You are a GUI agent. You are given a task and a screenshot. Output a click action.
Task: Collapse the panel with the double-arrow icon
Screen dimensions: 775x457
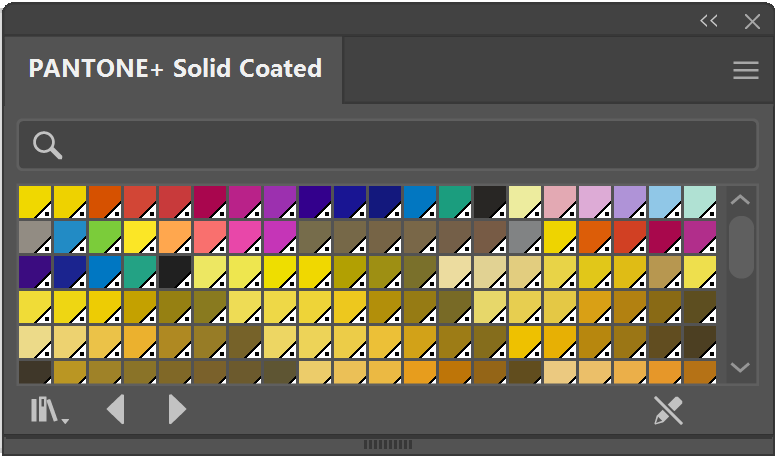(709, 21)
